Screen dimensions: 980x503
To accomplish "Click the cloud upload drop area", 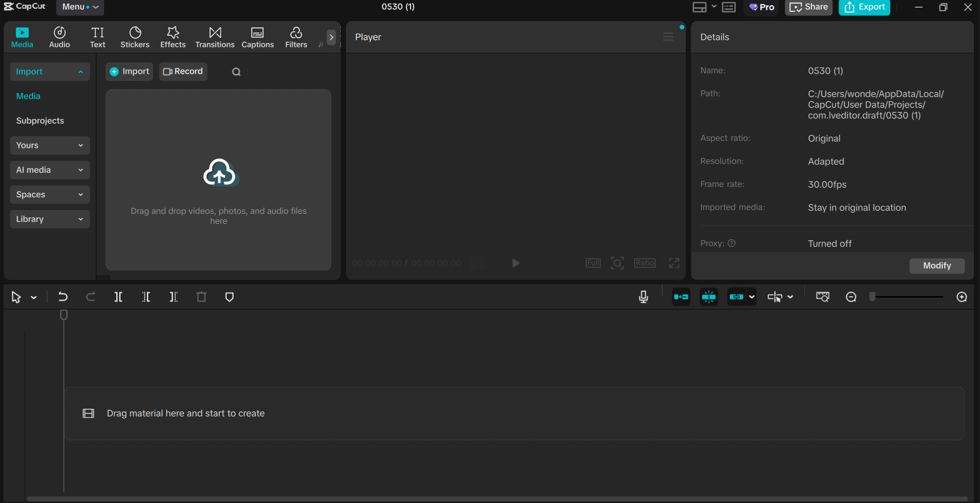I will coord(218,180).
